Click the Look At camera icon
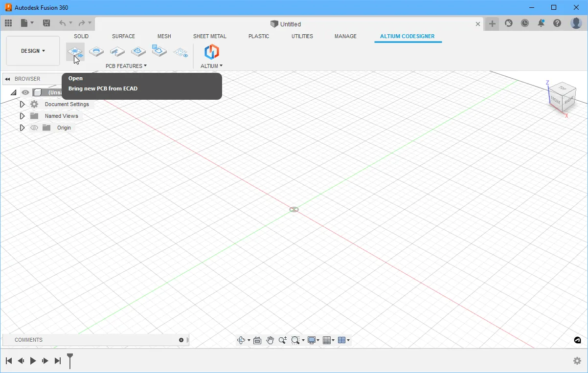This screenshot has width=588, height=373. [x=257, y=340]
